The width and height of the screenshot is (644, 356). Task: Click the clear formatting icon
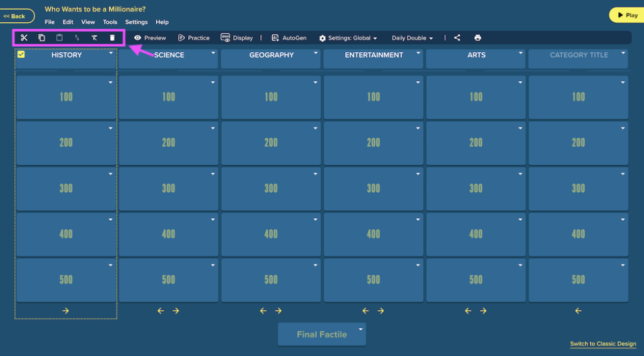click(x=95, y=38)
